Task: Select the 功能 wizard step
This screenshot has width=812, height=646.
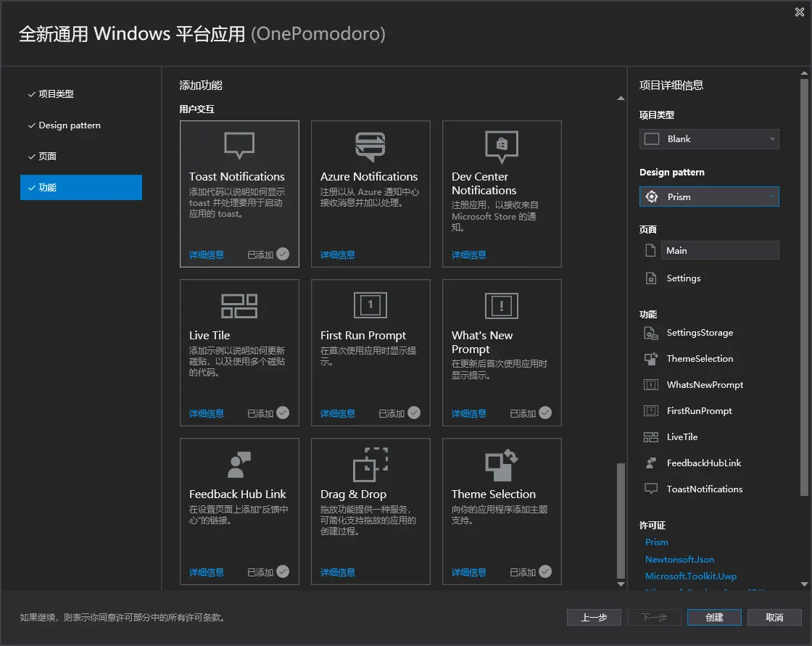Action: (80, 187)
